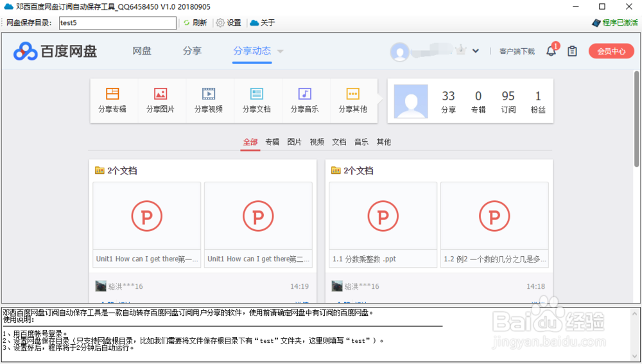Viewport: 642px width, 364px height.
Task: Expand the 分享动态 dropdown arrow
Action: [x=281, y=51]
